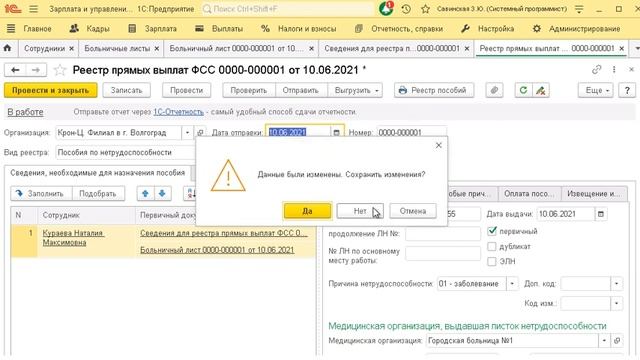Viewport: 640px width, 360px height.
Task: Click the Отправить button
Action: (300, 90)
